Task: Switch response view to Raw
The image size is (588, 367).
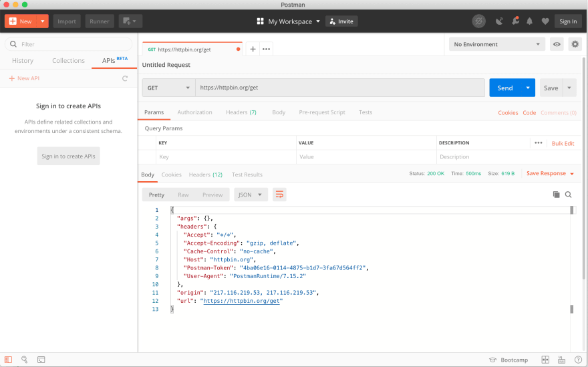Action: coord(183,195)
